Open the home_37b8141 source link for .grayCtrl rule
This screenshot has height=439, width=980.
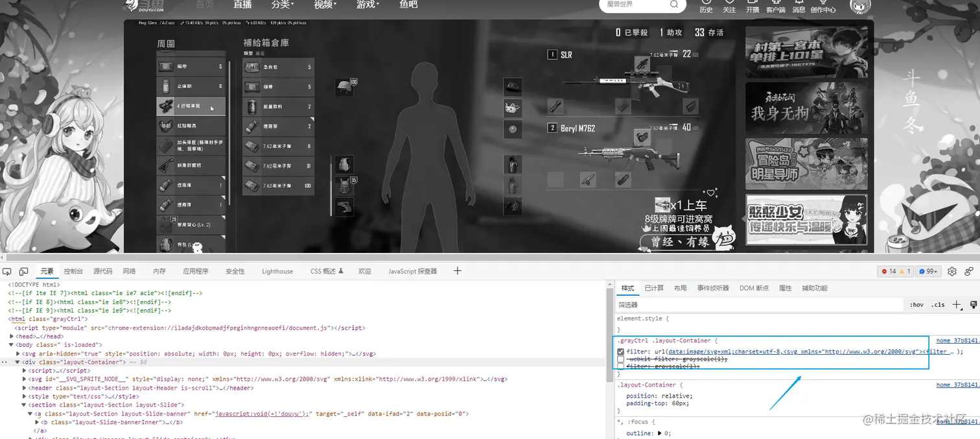(x=958, y=340)
